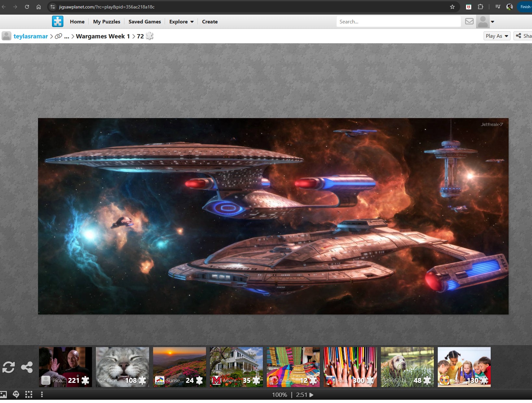
Task: Click the restart puzzle arrows icon
Action: pyautogui.click(x=8, y=367)
